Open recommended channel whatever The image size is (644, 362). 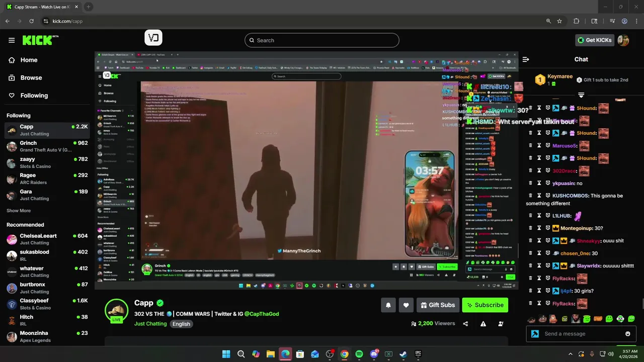coord(47,271)
